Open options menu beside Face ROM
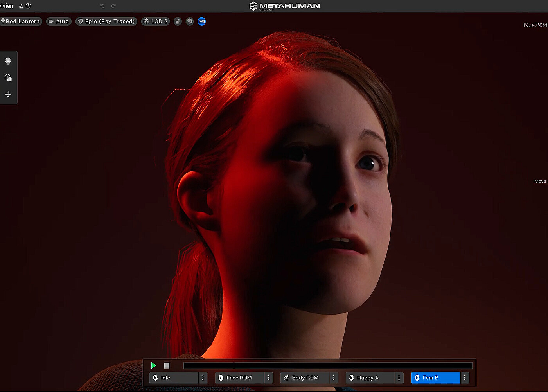Image resolution: width=548 pixels, height=392 pixels. click(268, 378)
